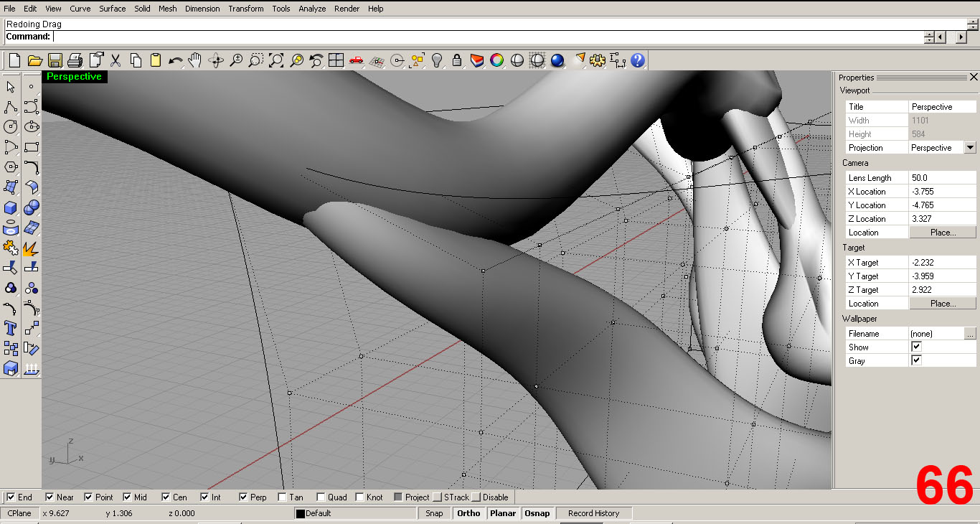Image resolution: width=980 pixels, height=524 pixels.
Task: Open the Transform menu
Action: click(x=246, y=9)
